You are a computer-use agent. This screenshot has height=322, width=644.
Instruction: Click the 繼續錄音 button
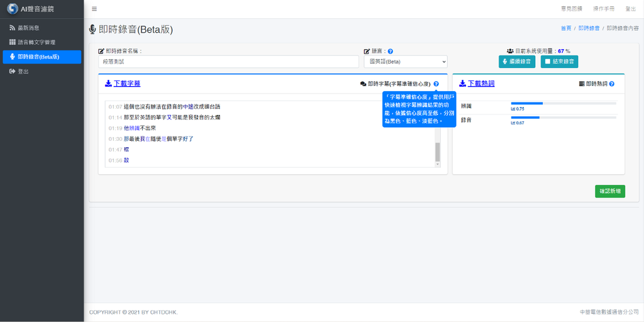pyautogui.click(x=517, y=62)
